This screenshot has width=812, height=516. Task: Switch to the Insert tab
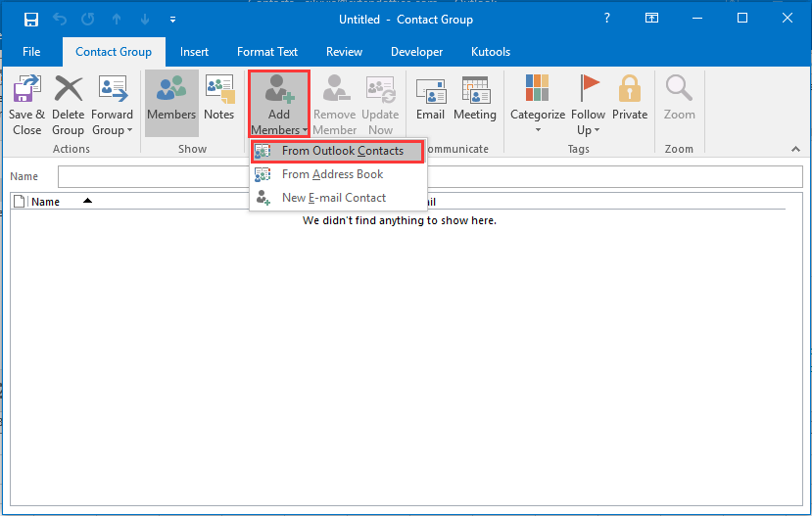[x=194, y=52]
